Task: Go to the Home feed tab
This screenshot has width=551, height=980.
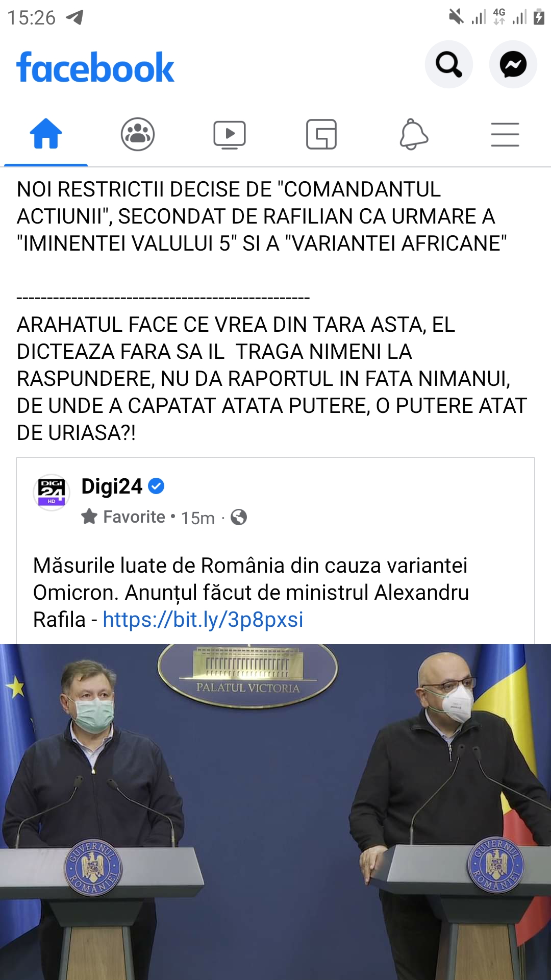Action: pyautogui.click(x=46, y=134)
